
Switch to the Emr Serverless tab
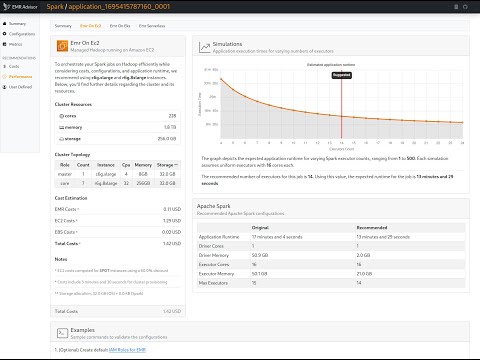coord(152,26)
